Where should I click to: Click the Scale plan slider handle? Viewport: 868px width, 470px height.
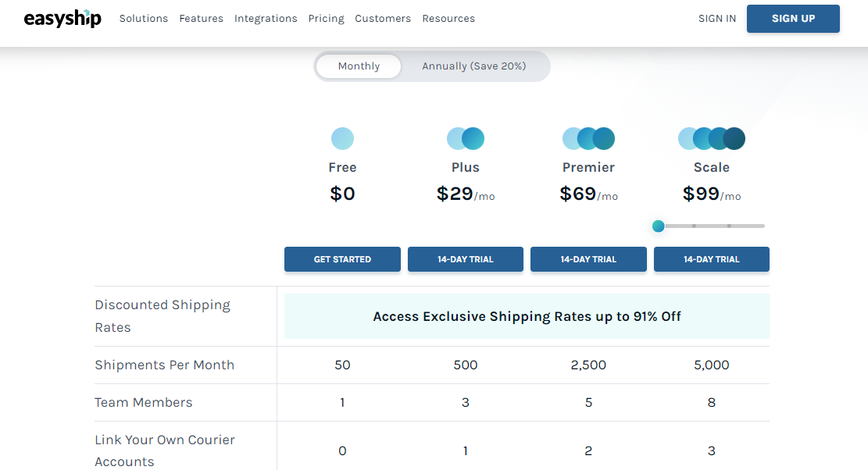(x=658, y=226)
